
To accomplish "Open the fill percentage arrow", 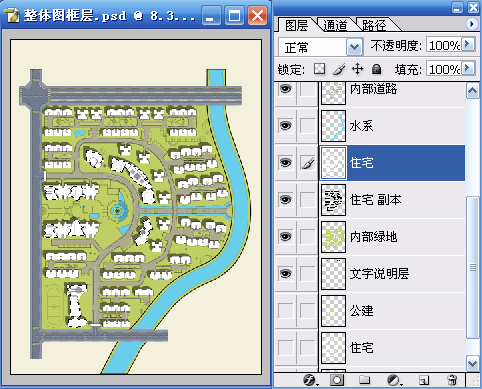I will pyautogui.click(x=468, y=69).
